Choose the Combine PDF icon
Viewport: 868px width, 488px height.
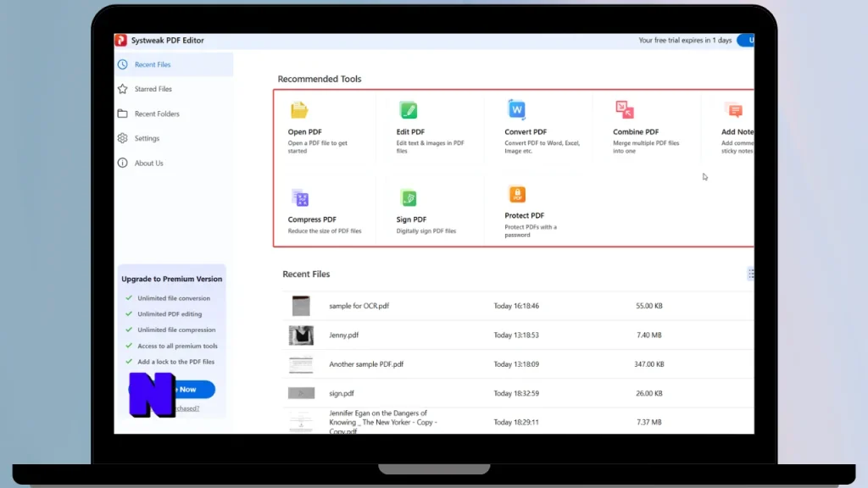point(625,109)
